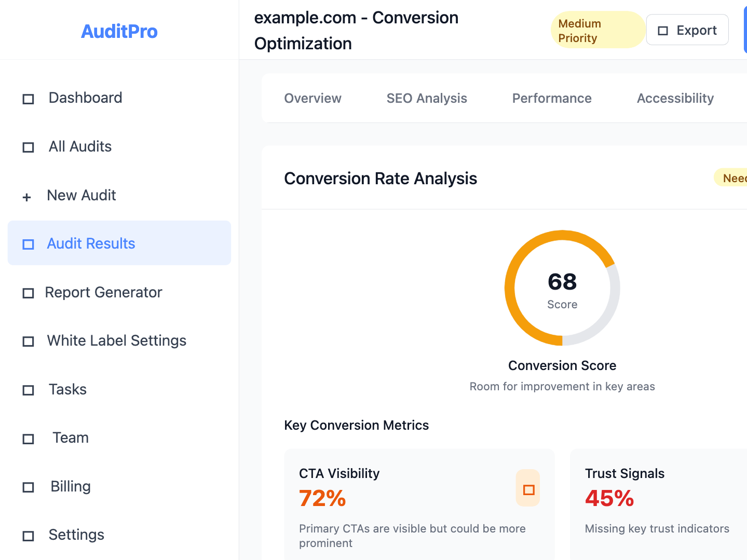This screenshot has height=560, width=747.
Task: Click the Billing sidebar icon
Action: click(28, 487)
